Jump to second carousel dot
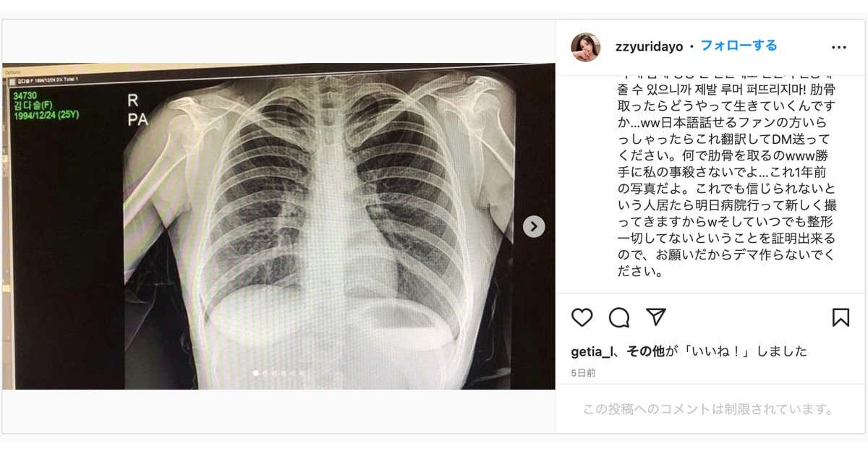 tap(264, 373)
